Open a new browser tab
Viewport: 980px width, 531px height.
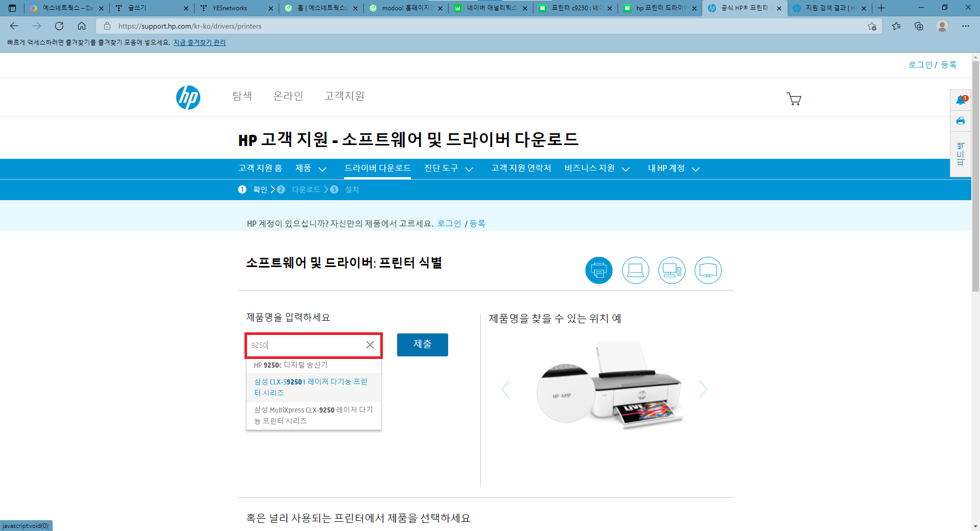click(x=881, y=8)
